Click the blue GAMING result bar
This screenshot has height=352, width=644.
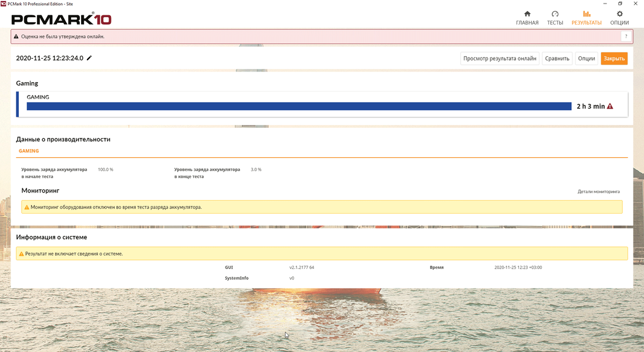pyautogui.click(x=299, y=106)
